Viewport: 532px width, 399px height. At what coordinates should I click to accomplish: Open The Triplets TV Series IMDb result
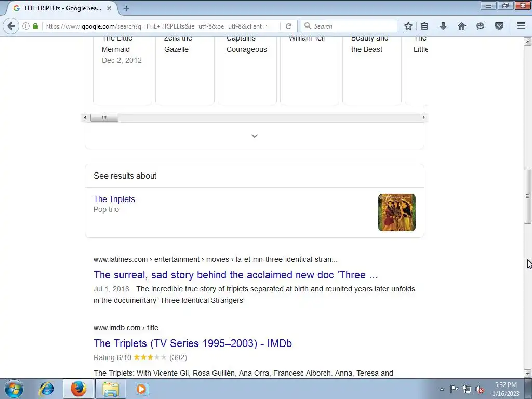(192, 343)
